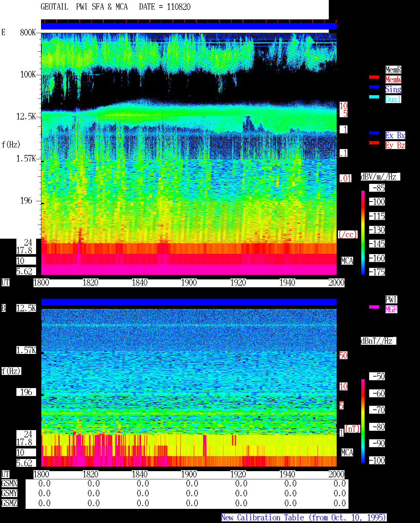Click the blue mode bar above electric spectrogram
Image resolution: width=420 pixels, height=523 pixels.
[189, 26]
